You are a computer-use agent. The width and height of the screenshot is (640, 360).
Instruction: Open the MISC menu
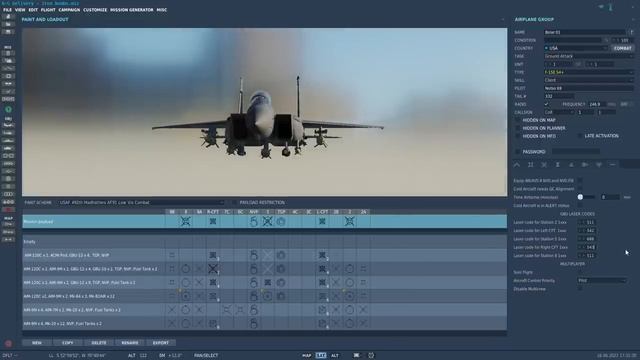point(162,10)
